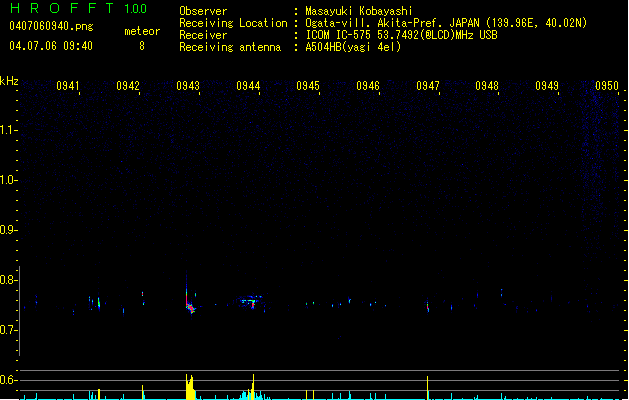629x400 pixels.
Task: Click the 0945 time marker
Action: [308, 86]
